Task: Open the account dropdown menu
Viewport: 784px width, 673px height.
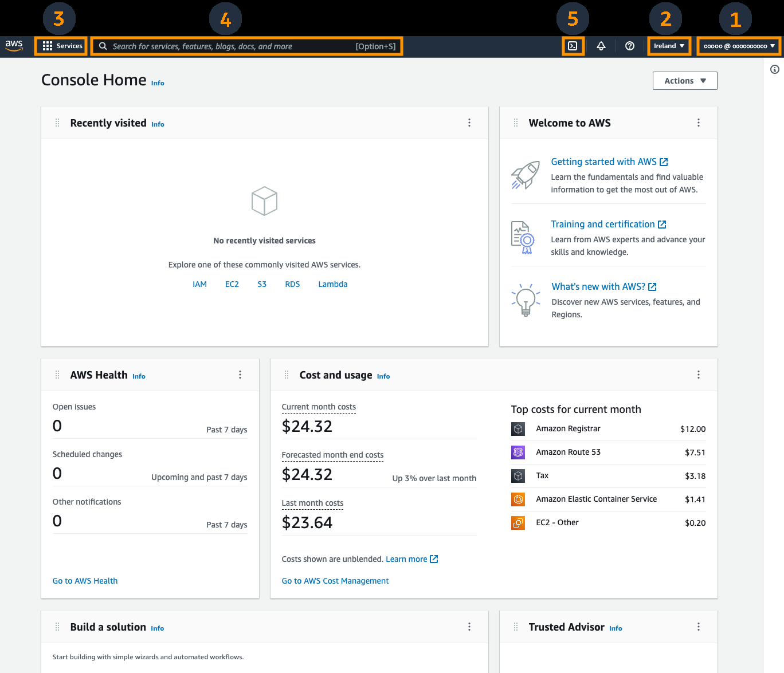Action: point(738,46)
